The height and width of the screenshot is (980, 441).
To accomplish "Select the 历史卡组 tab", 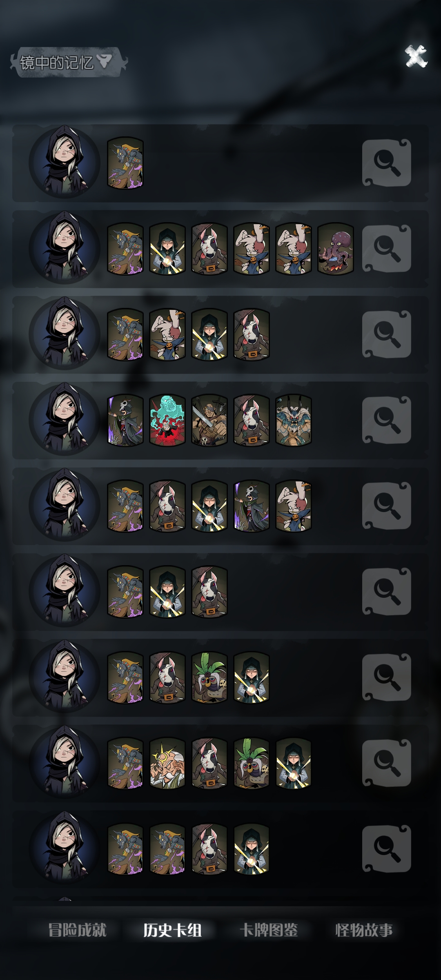I will (172, 930).
